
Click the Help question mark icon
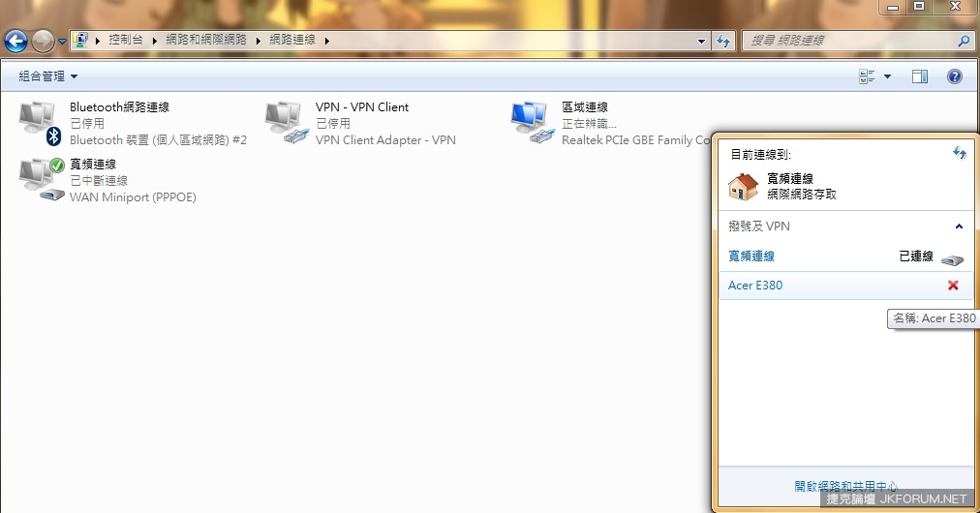(954, 76)
